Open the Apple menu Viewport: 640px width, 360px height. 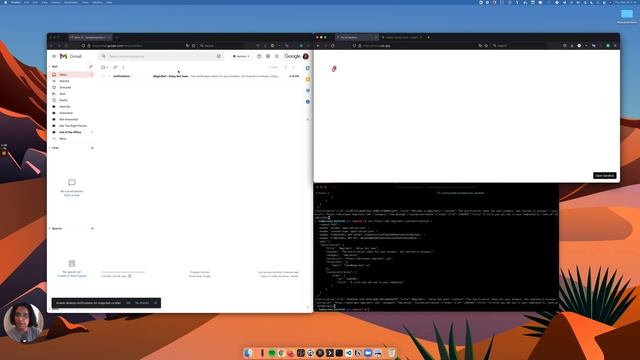point(5,2)
